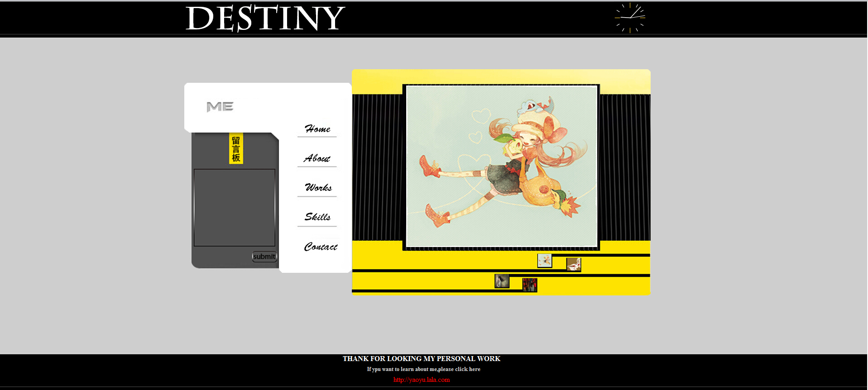Open the Contact page link

[x=321, y=247]
